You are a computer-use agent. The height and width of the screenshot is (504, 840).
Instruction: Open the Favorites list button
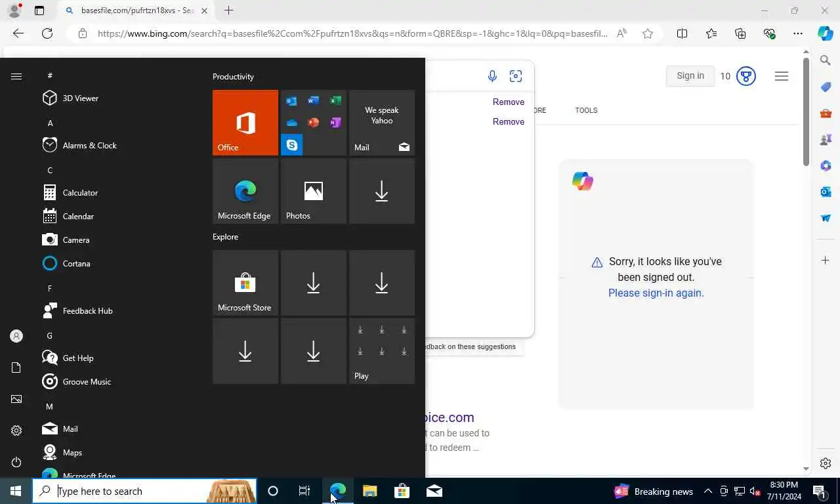click(711, 33)
